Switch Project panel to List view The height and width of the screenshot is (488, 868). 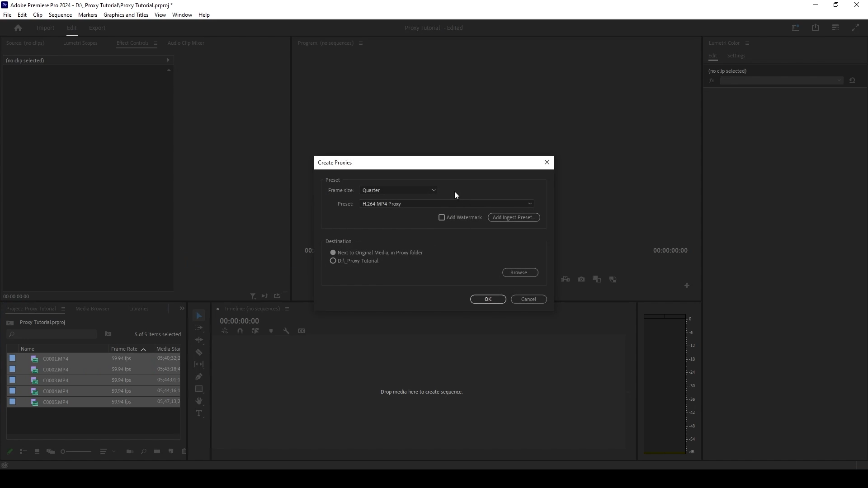(x=24, y=451)
